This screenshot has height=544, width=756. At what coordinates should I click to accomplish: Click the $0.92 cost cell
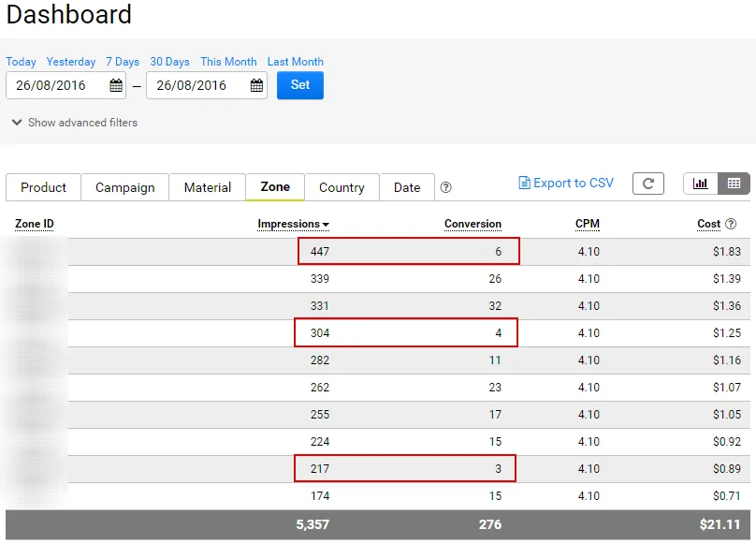point(727,442)
